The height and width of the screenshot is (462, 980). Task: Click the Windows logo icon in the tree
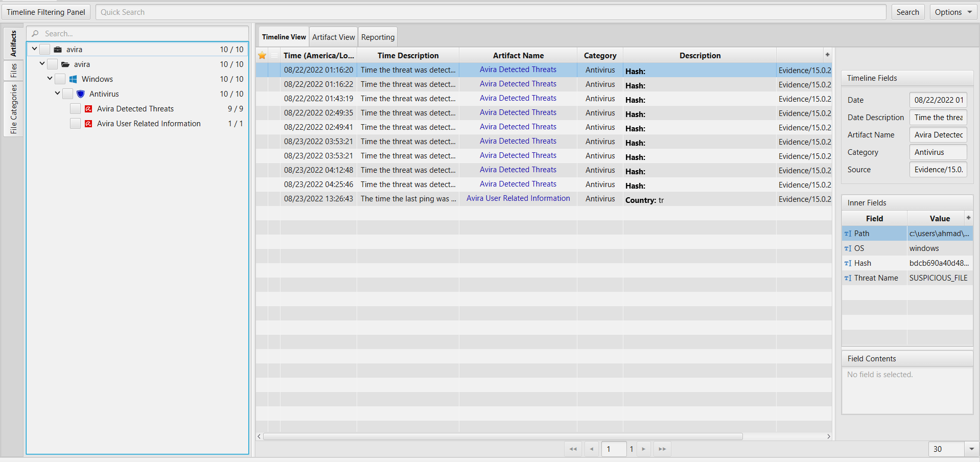tap(73, 79)
